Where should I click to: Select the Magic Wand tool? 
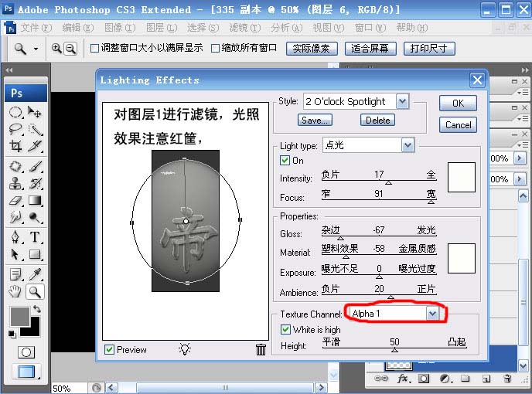pos(35,129)
